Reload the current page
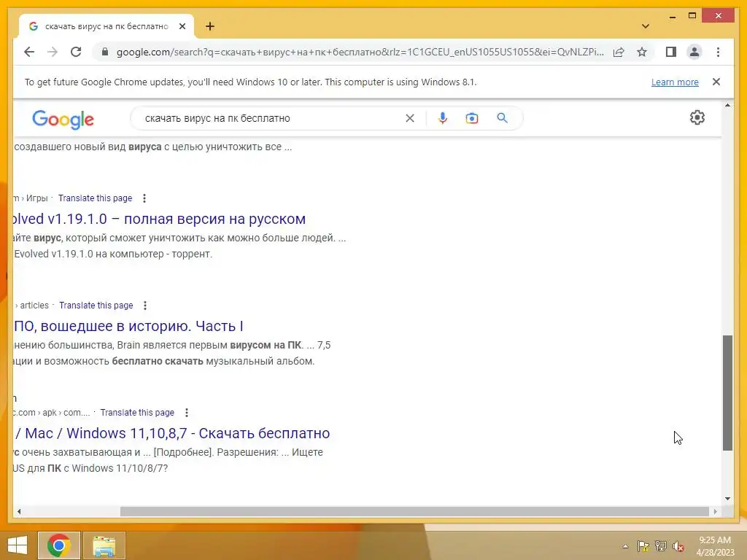Image resolution: width=747 pixels, height=560 pixels. coord(76,52)
